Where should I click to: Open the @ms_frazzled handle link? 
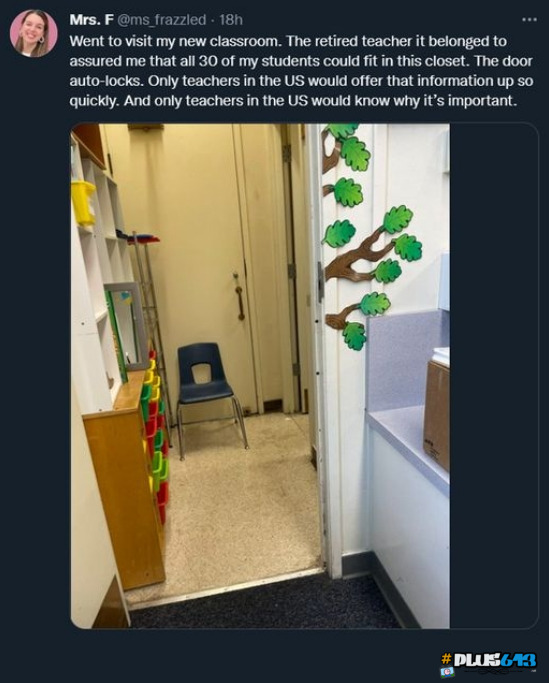pyautogui.click(x=162, y=20)
